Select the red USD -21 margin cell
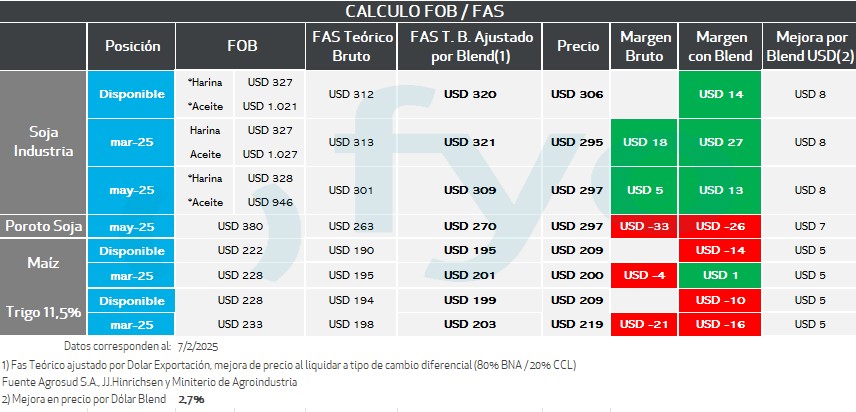The image size is (856, 412). point(645,324)
